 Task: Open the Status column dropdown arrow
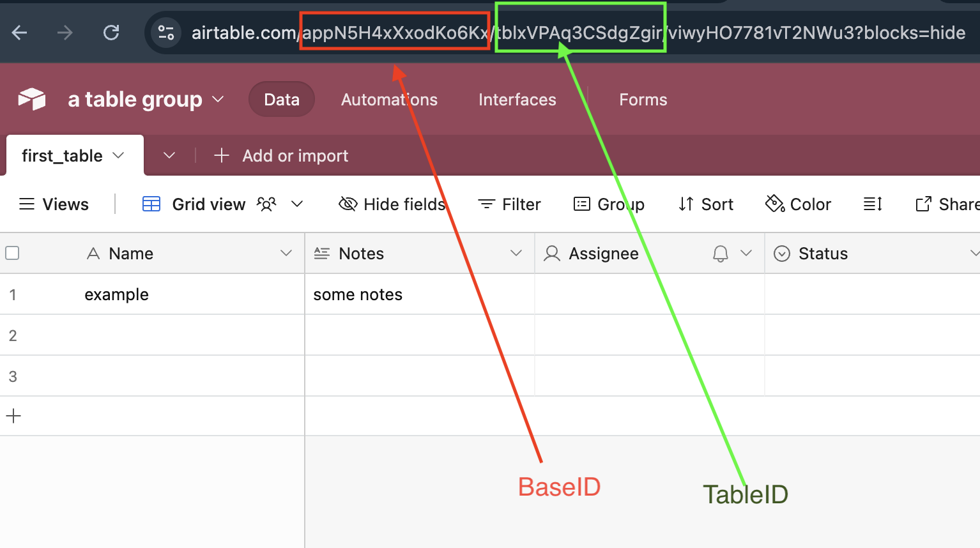974,254
